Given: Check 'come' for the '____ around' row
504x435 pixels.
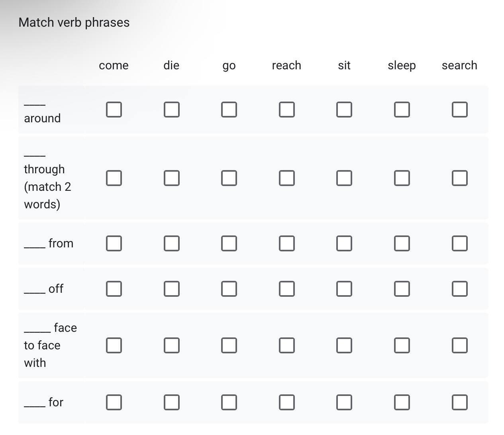Looking at the screenshot, I should click(114, 110).
